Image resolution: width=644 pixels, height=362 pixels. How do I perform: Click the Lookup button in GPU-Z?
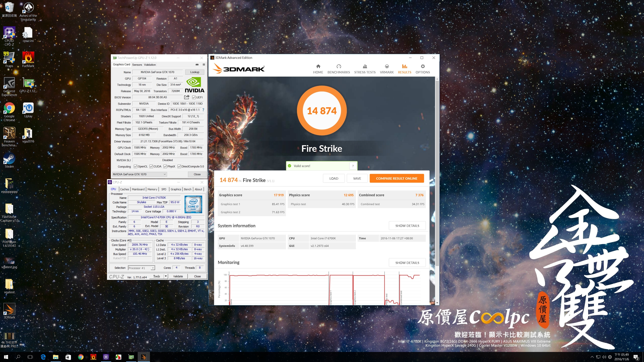(x=195, y=72)
